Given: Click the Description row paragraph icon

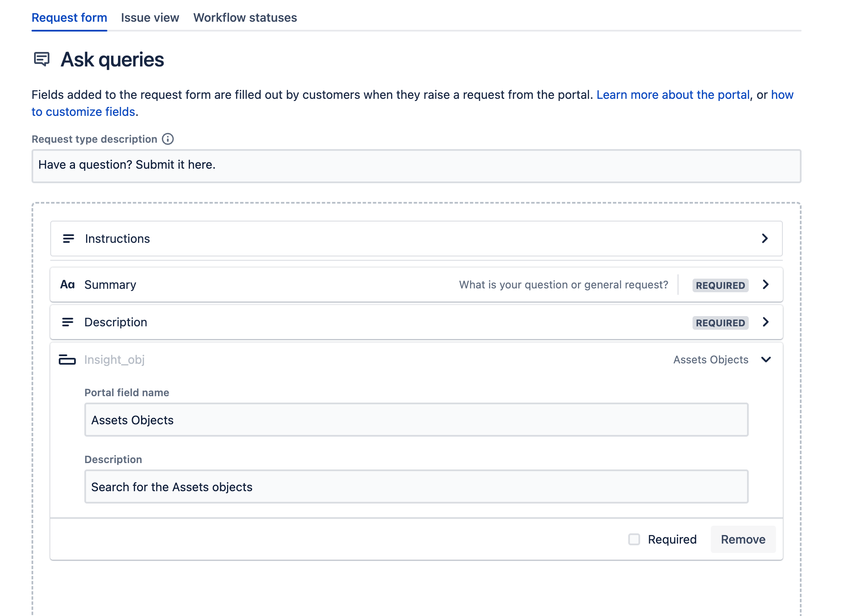Looking at the screenshot, I should pos(68,322).
